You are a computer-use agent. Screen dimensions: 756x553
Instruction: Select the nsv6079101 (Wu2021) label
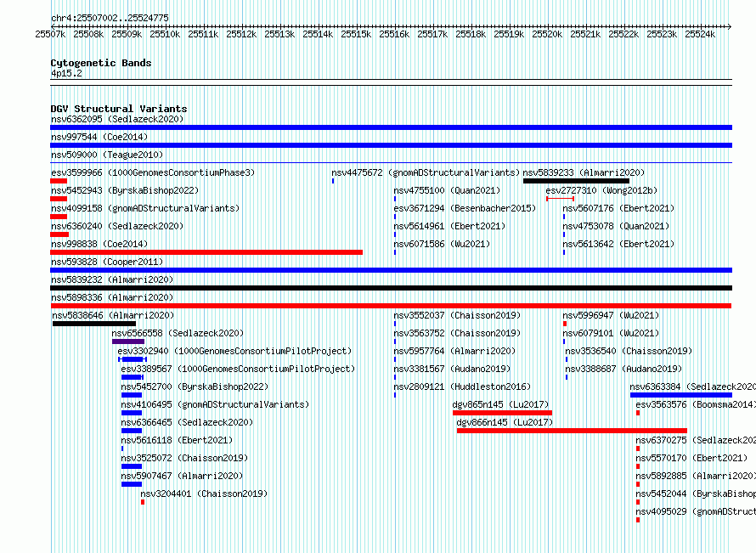click(x=611, y=333)
